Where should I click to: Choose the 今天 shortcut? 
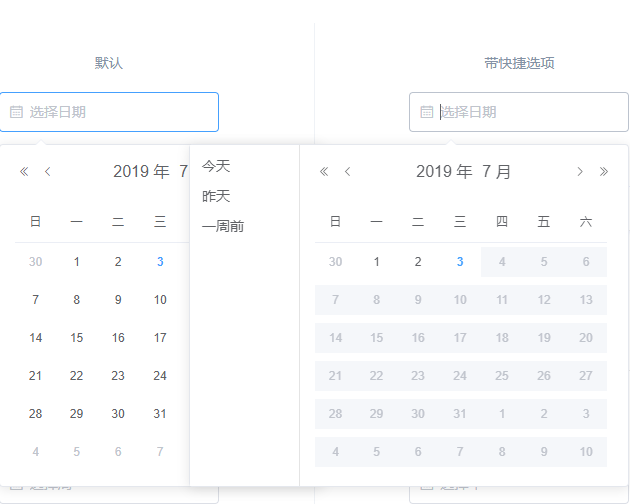[216, 166]
